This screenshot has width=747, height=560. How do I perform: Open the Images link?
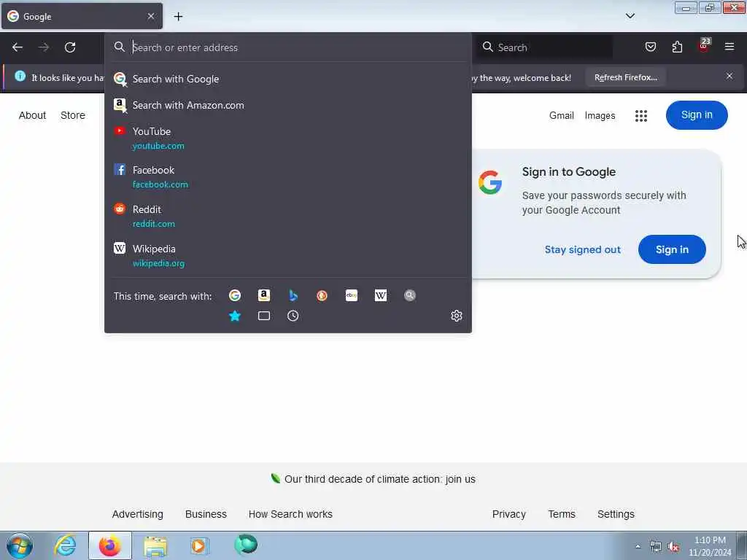coord(600,116)
